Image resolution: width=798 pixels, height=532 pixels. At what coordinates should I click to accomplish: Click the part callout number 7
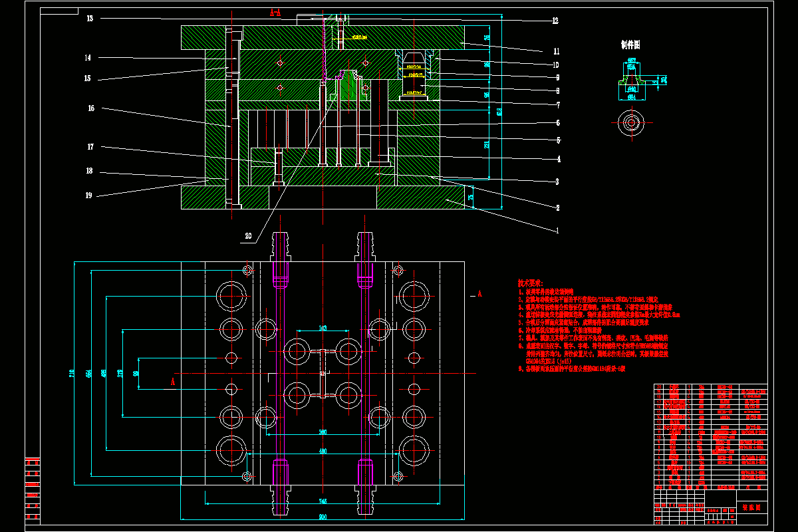coord(558,105)
